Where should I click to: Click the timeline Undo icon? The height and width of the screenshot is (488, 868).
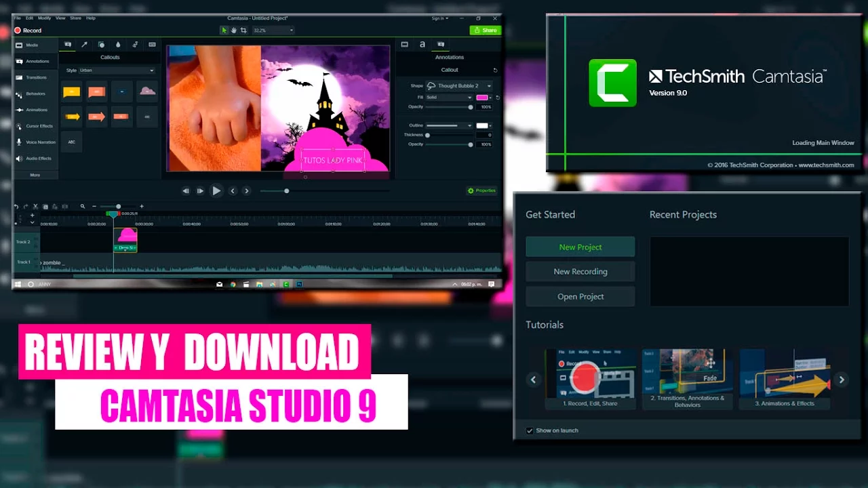tap(16, 206)
